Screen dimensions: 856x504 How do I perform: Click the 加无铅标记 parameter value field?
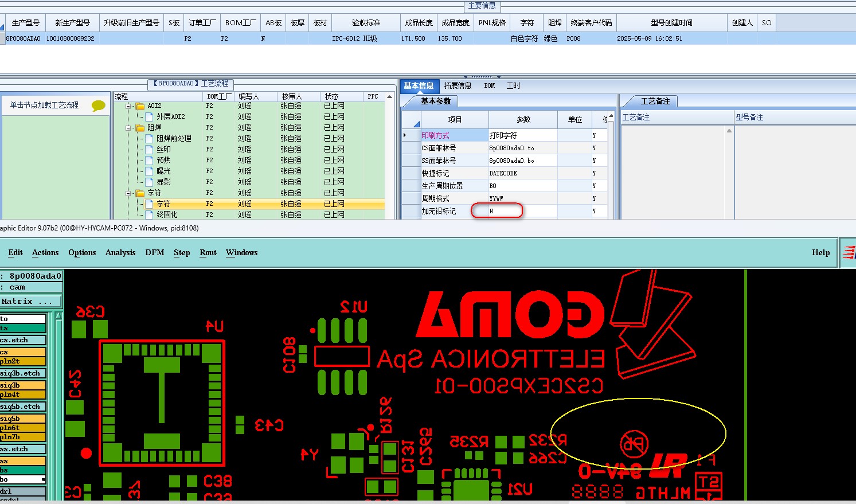point(522,211)
